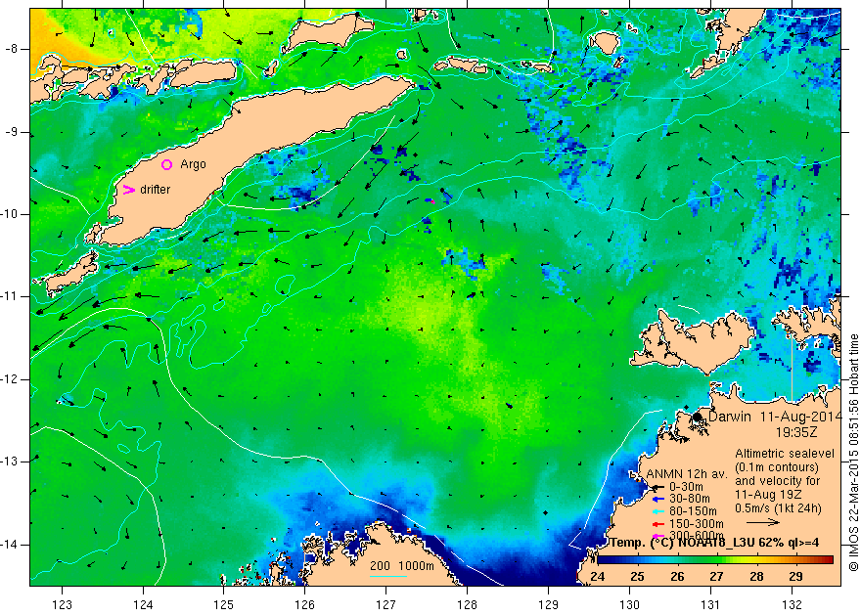
Task: Click the '200 1000m' bathymetry label
Action: (402, 566)
